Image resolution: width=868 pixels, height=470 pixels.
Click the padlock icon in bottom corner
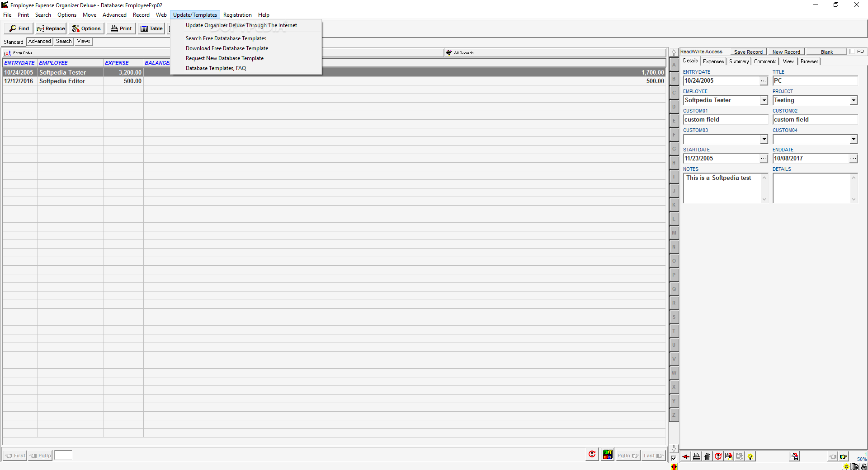pos(864,467)
